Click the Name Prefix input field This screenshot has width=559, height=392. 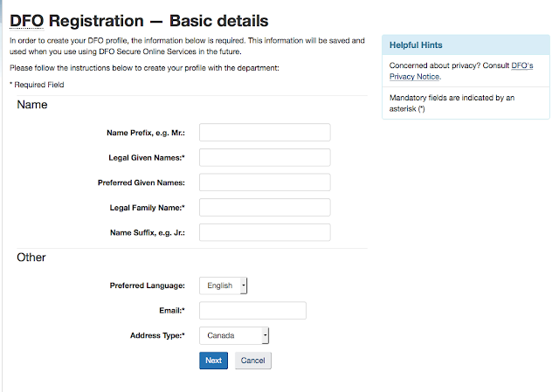[x=265, y=133]
